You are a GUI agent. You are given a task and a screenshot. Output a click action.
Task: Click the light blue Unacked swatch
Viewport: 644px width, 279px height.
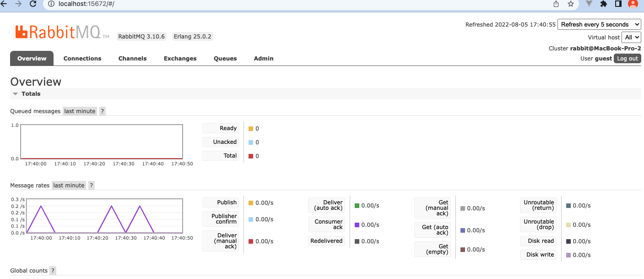pos(251,142)
